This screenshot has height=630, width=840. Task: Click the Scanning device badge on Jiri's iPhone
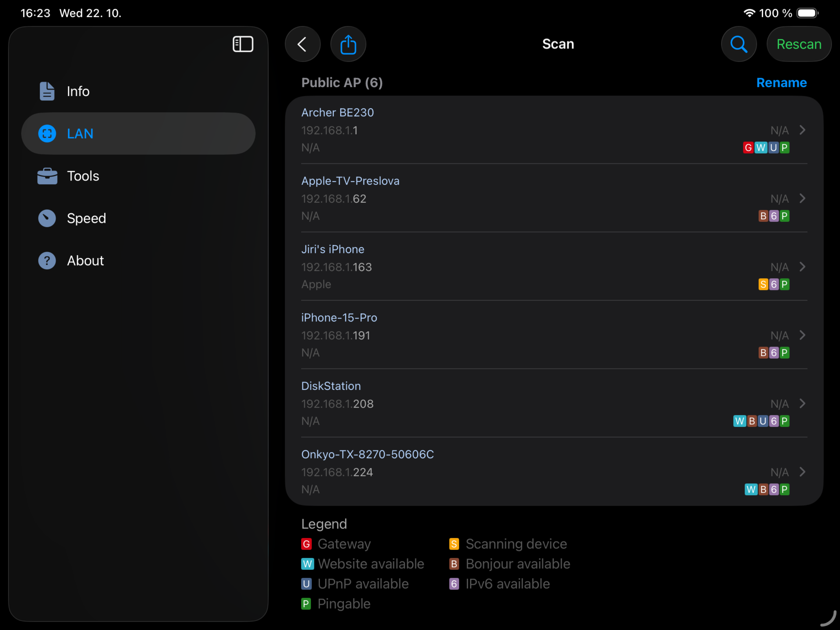[763, 284]
